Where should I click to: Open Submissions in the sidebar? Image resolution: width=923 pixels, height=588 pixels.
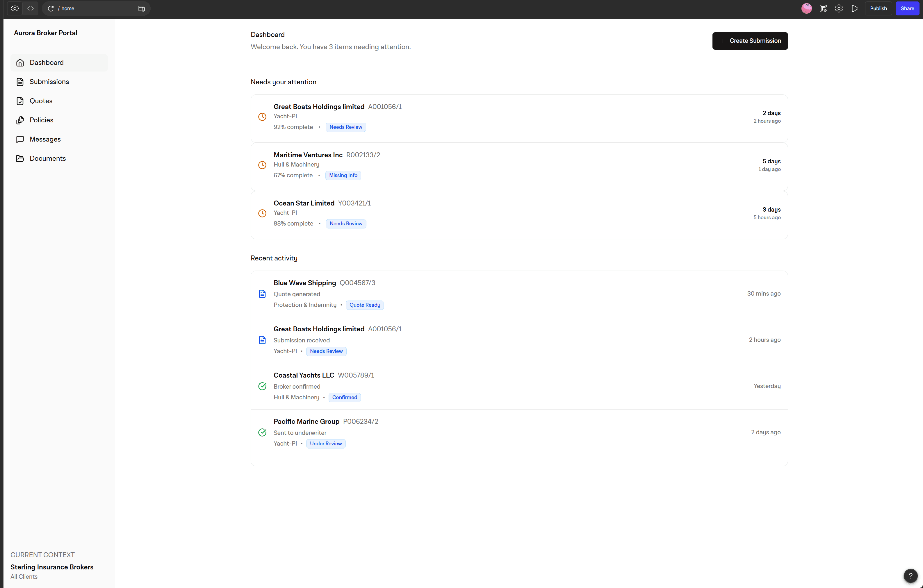tap(49, 82)
